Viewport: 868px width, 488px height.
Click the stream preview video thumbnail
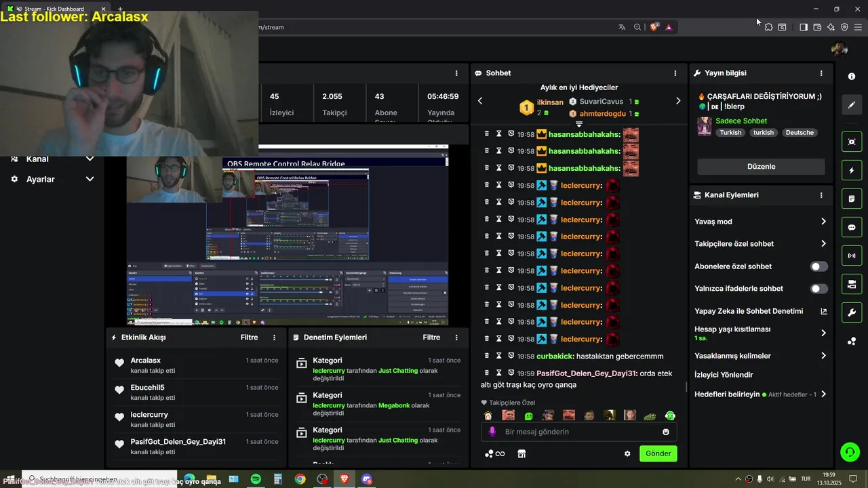288,235
